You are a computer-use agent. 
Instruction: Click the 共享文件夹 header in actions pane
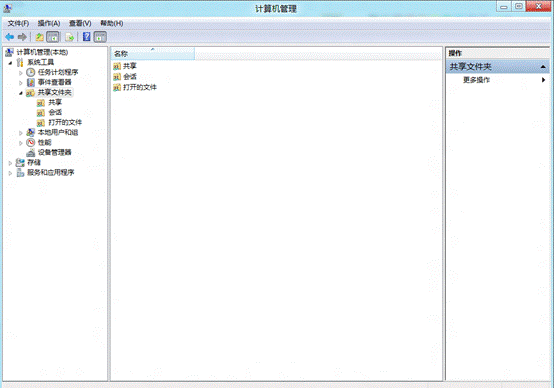coord(497,67)
